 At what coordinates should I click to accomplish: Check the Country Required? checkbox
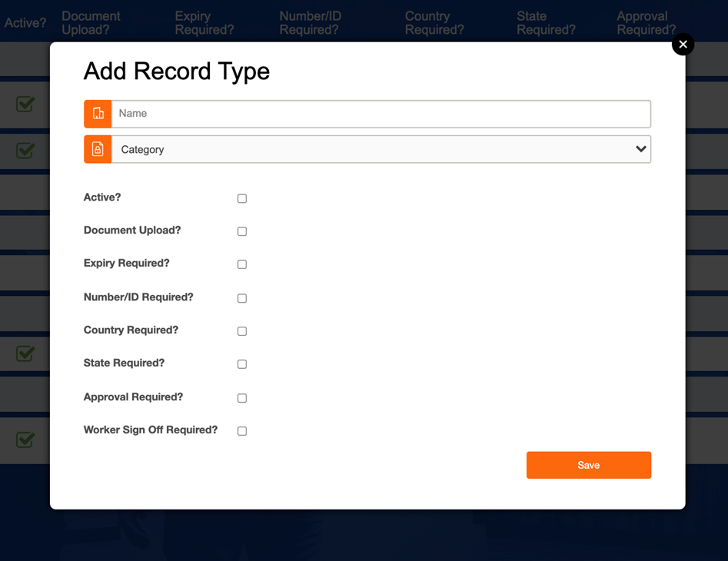[242, 331]
